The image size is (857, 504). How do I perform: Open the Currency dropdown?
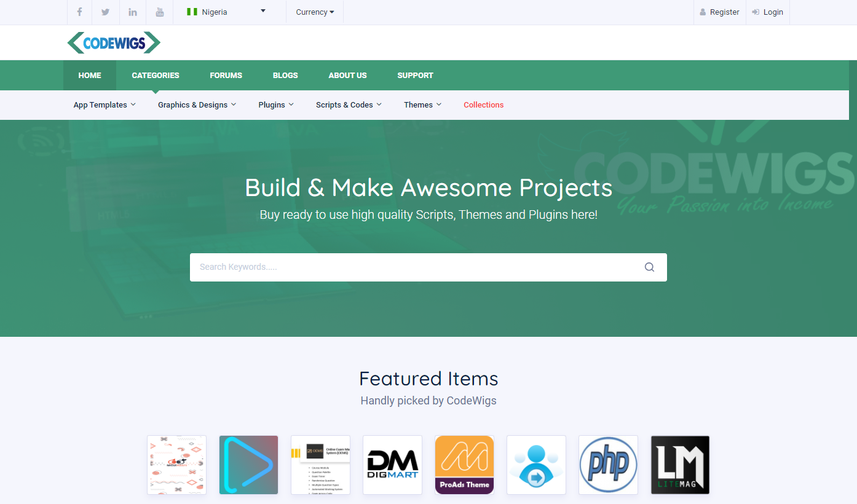(x=315, y=12)
